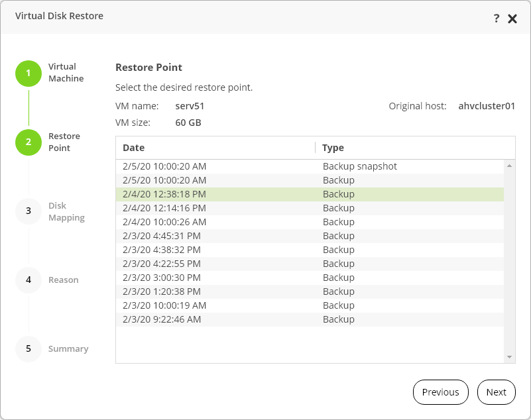Click the step 2 Restore Point circle
This screenshot has width=531, height=420.
[29, 142]
